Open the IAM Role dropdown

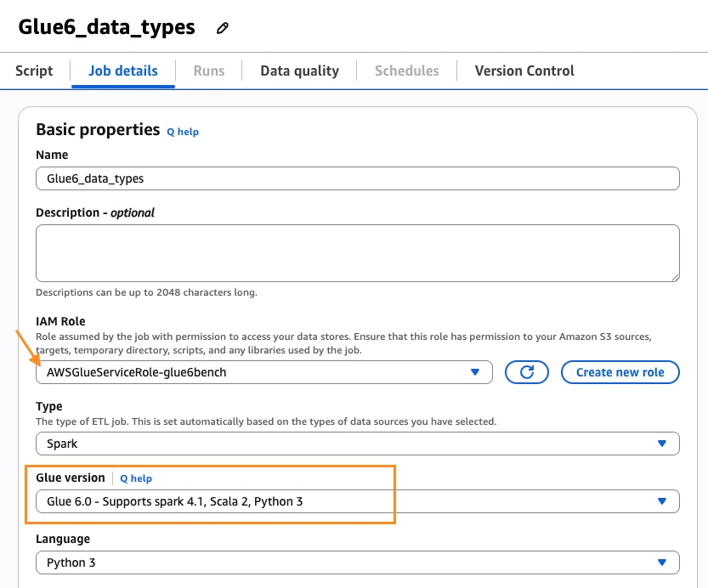click(264, 372)
